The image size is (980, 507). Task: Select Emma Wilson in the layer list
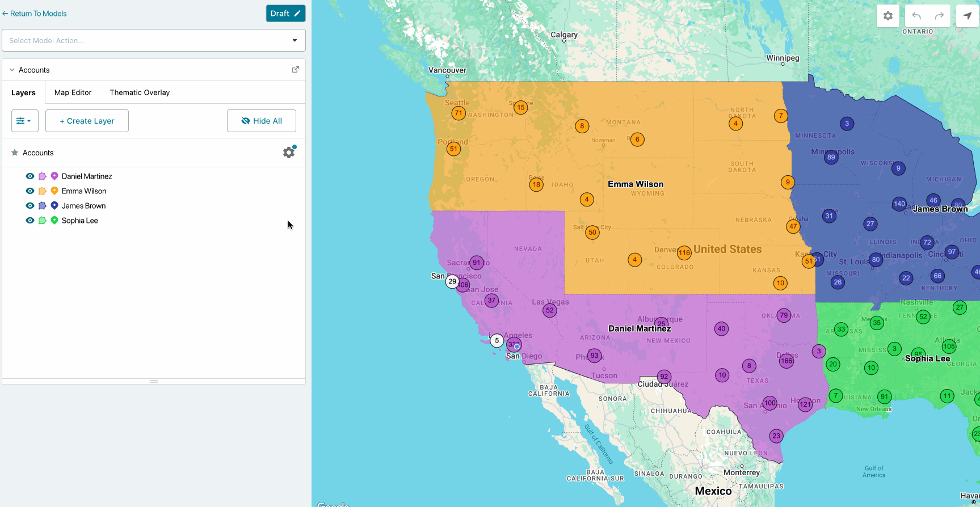tap(84, 191)
